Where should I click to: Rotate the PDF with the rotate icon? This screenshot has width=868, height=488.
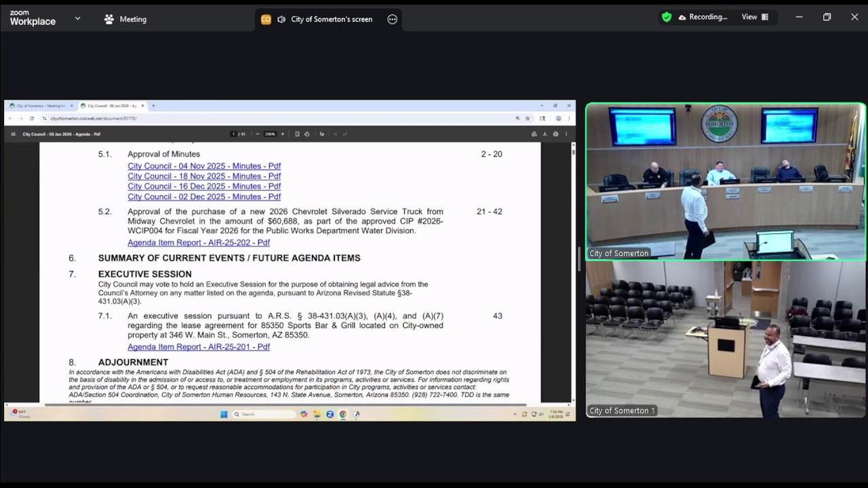[x=307, y=134]
